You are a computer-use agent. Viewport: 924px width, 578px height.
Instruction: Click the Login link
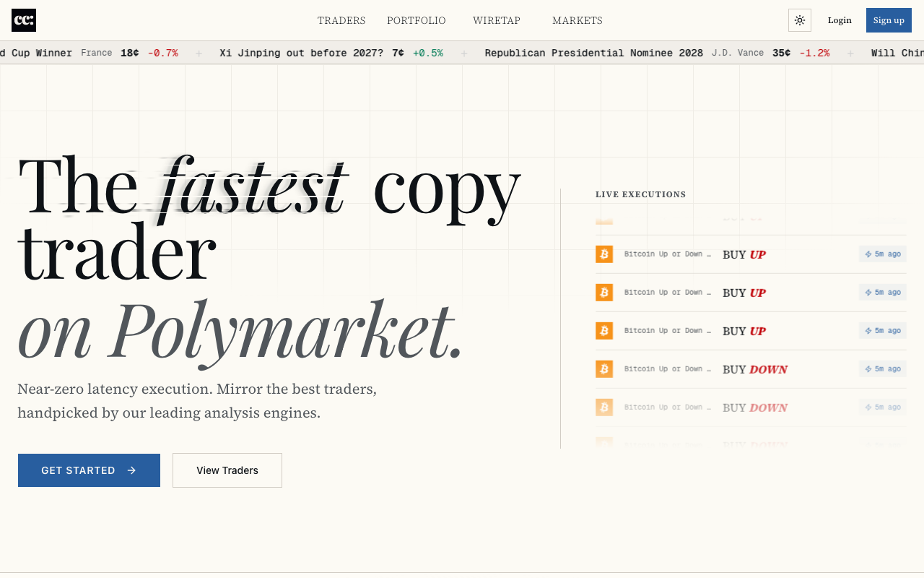click(x=840, y=20)
